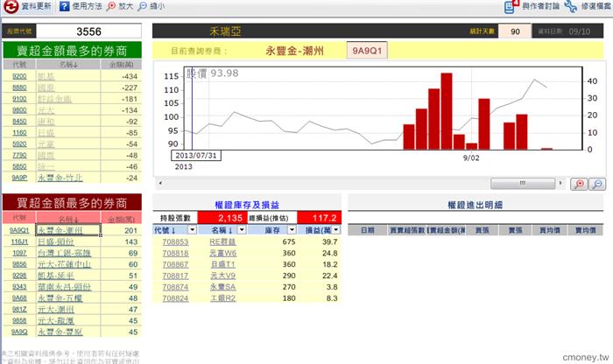Click the broker code box 9A9Q1

[x=367, y=51]
